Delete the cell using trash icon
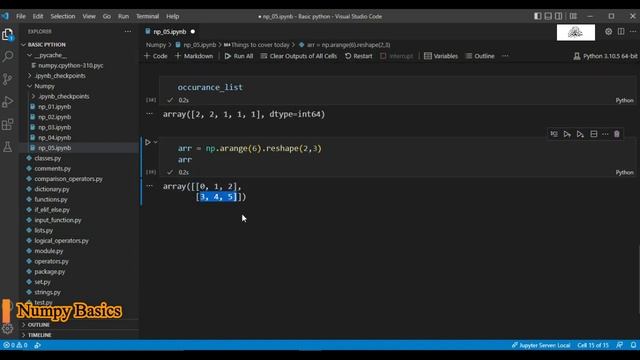The image size is (640, 360). click(617, 134)
